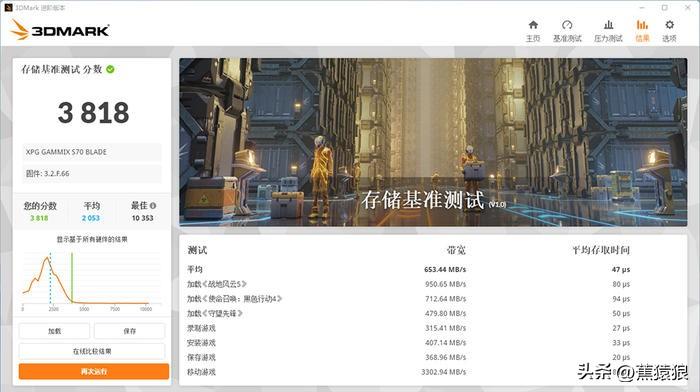
Task: Click the 带宽 bandwidth column header
Action: click(456, 250)
